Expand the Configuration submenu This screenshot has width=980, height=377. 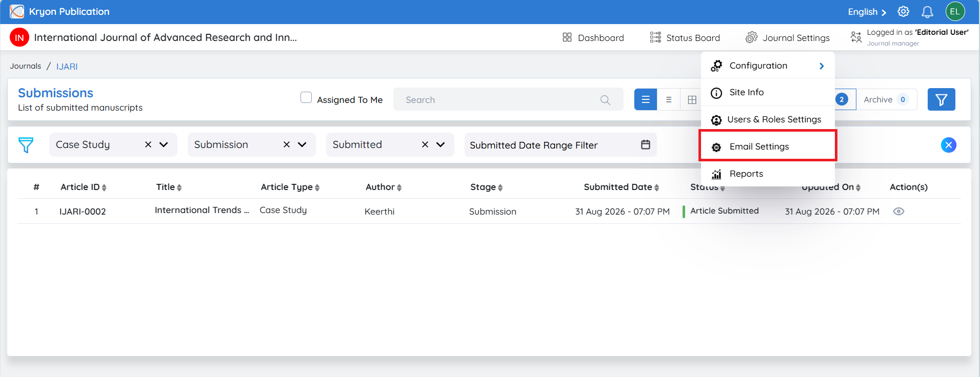pyautogui.click(x=768, y=66)
